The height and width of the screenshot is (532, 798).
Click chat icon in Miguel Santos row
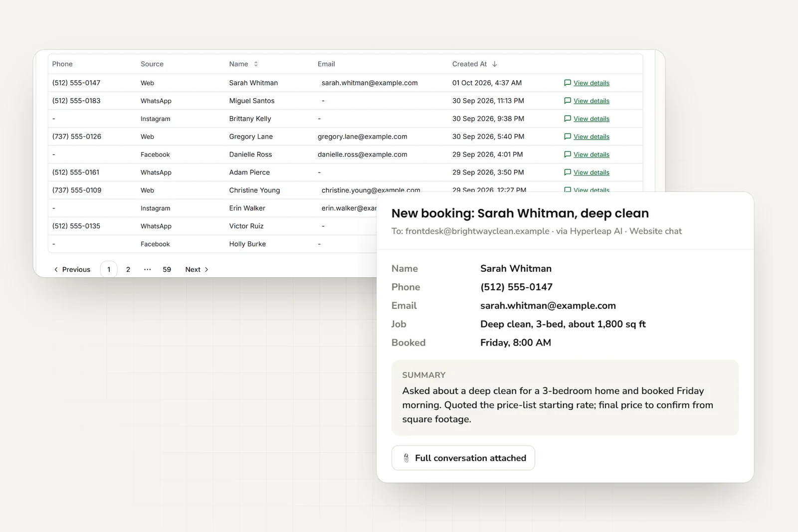click(567, 101)
